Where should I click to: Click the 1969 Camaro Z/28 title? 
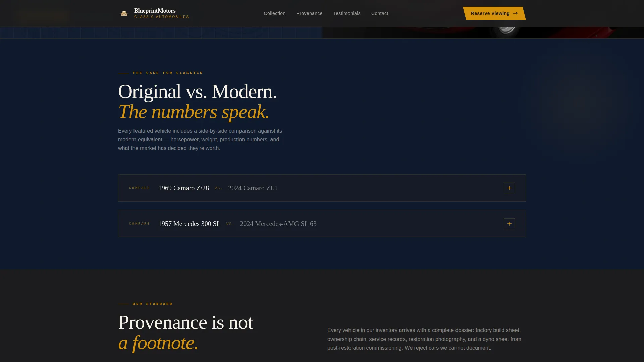coord(183,188)
